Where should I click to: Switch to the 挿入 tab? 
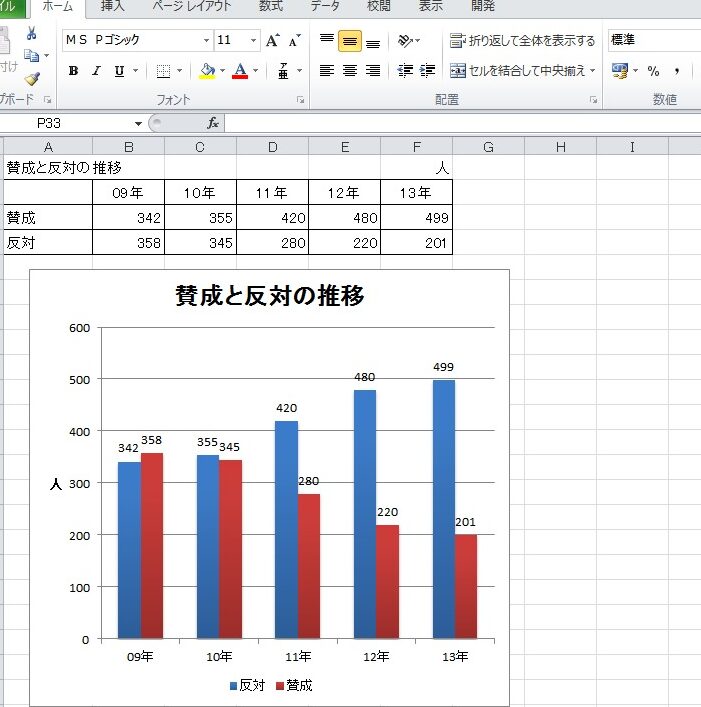[x=113, y=7]
